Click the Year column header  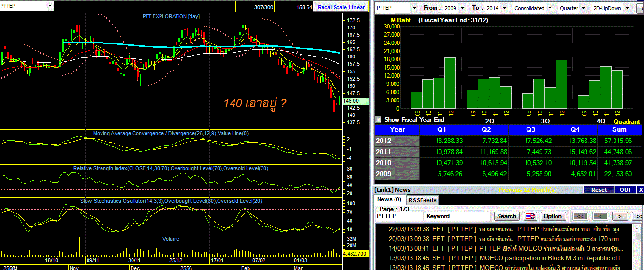tap(397, 129)
